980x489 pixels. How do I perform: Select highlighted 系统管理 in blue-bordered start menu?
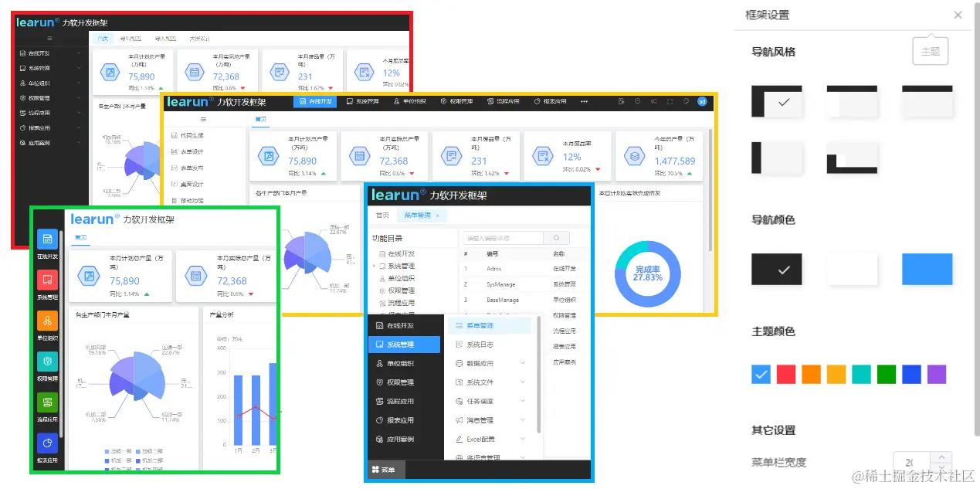click(x=405, y=345)
